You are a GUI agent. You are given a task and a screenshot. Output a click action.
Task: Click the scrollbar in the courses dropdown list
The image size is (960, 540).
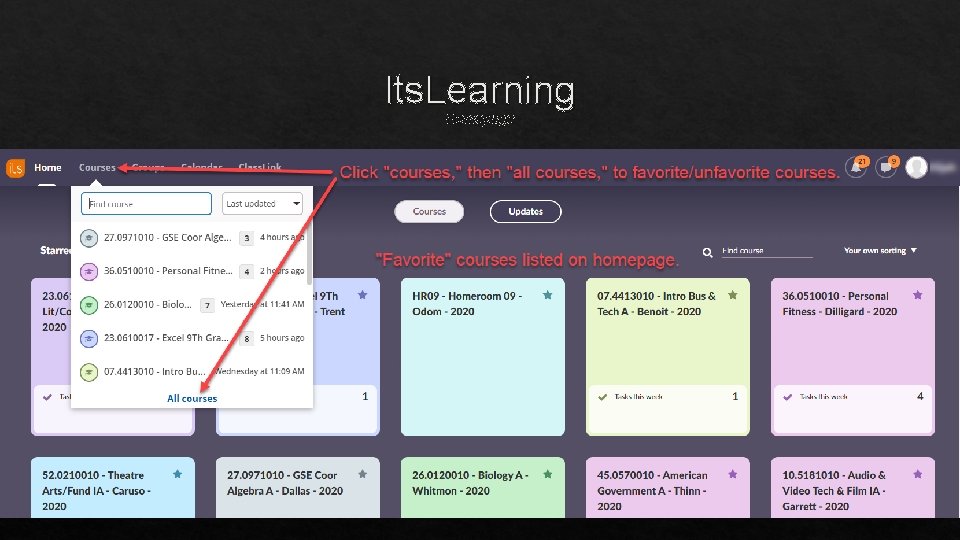(309, 253)
